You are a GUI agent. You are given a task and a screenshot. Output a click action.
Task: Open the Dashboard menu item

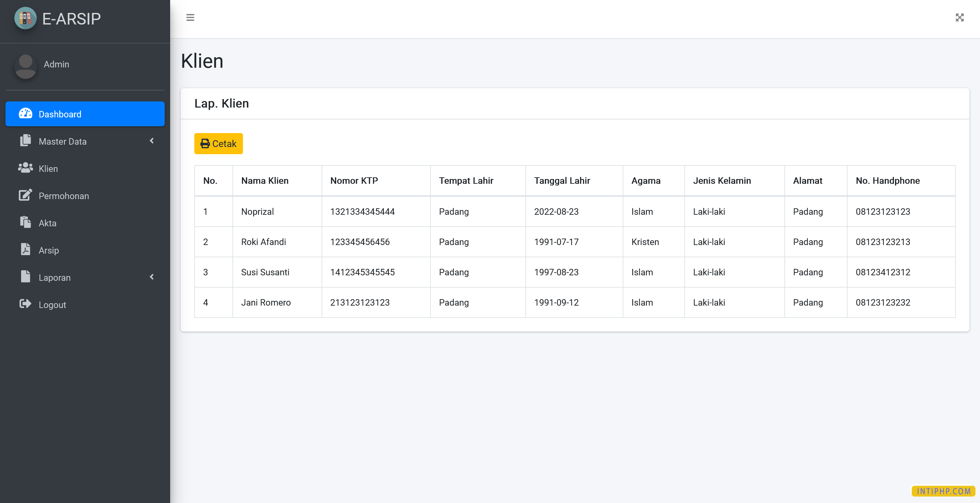point(85,114)
